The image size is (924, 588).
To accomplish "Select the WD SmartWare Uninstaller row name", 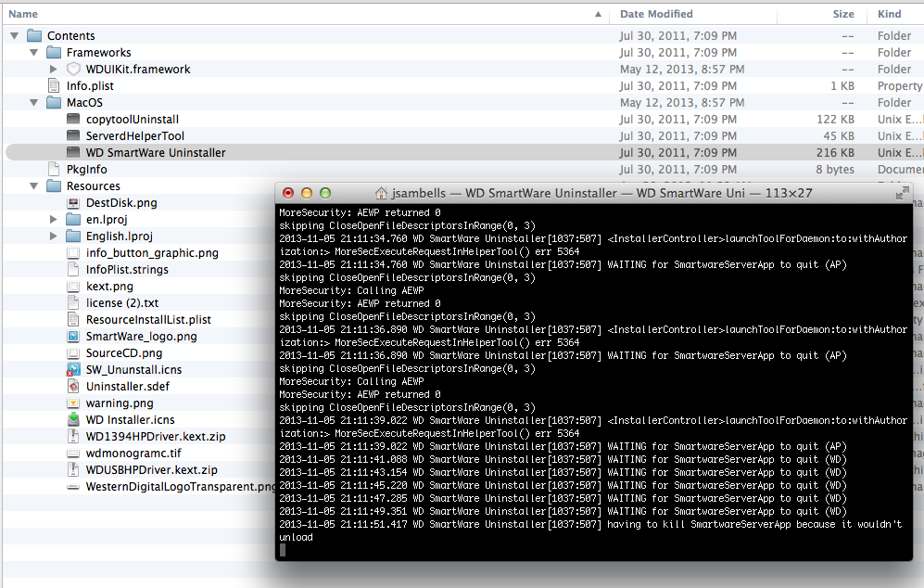I will click(156, 152).
